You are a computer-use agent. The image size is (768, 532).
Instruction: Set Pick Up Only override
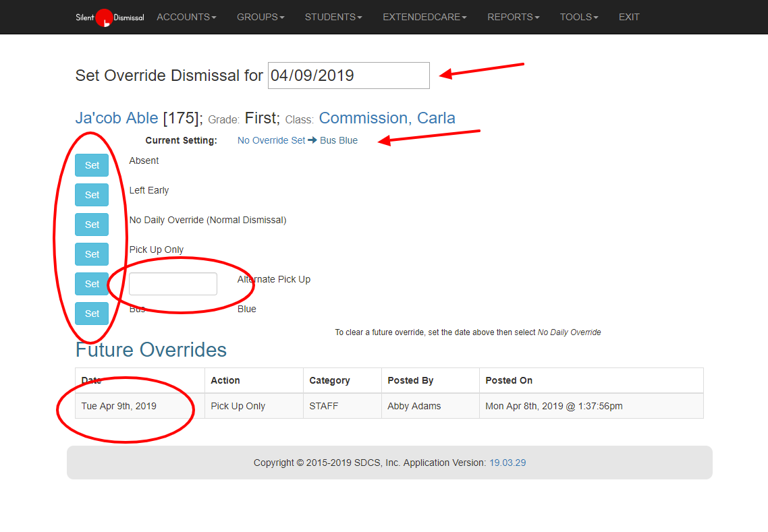pyautogui.click(x=92, y=254)
